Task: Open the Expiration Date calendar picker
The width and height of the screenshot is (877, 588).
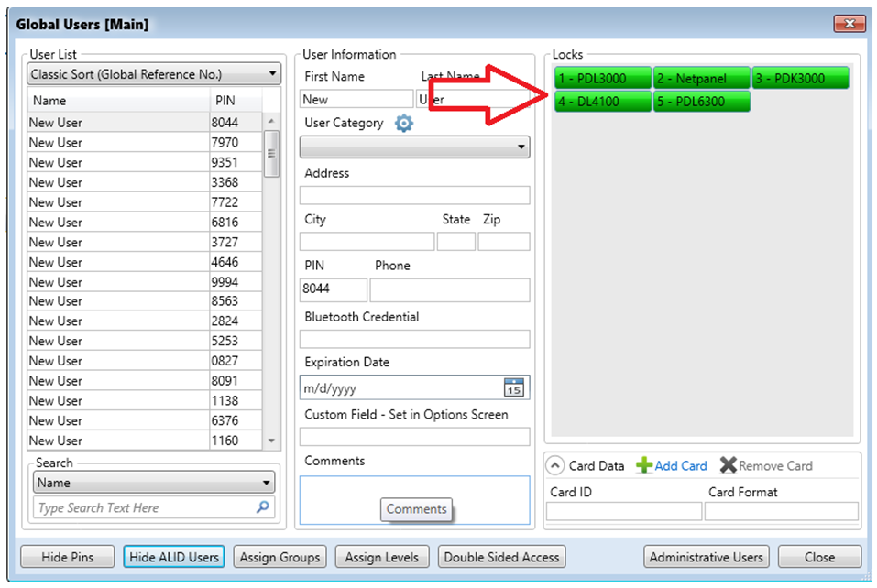Action: coord(514,387)
